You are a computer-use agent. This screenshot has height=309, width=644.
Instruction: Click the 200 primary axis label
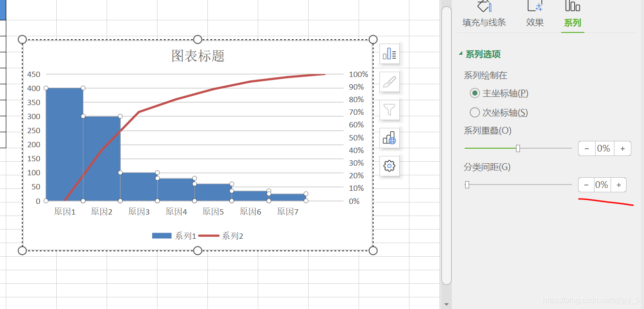click(x=34, y=144)
